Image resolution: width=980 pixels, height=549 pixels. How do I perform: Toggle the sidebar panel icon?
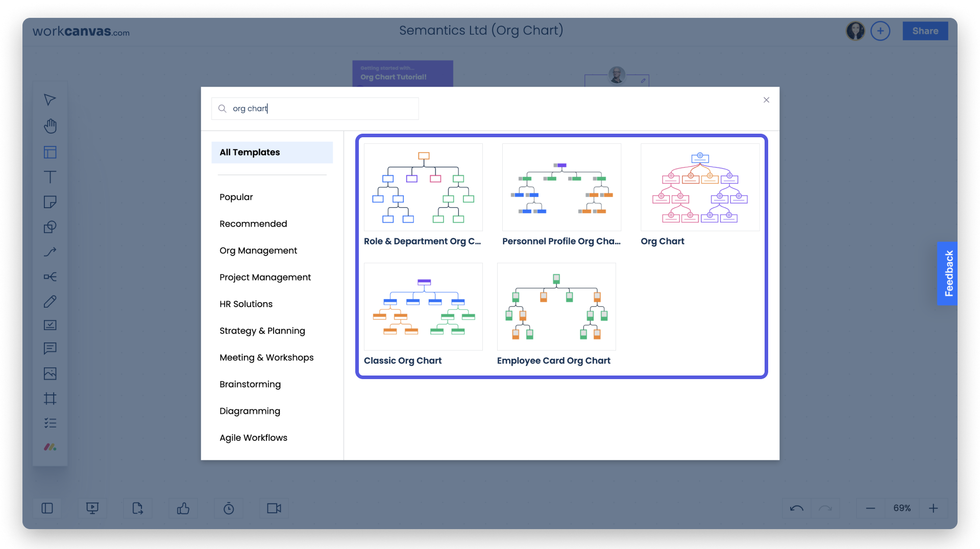(x=47, y=508)
